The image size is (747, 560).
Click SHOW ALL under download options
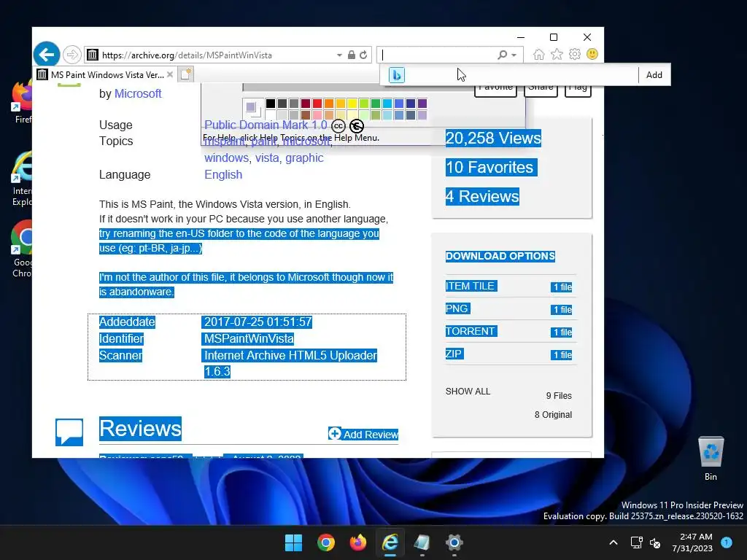468,392
